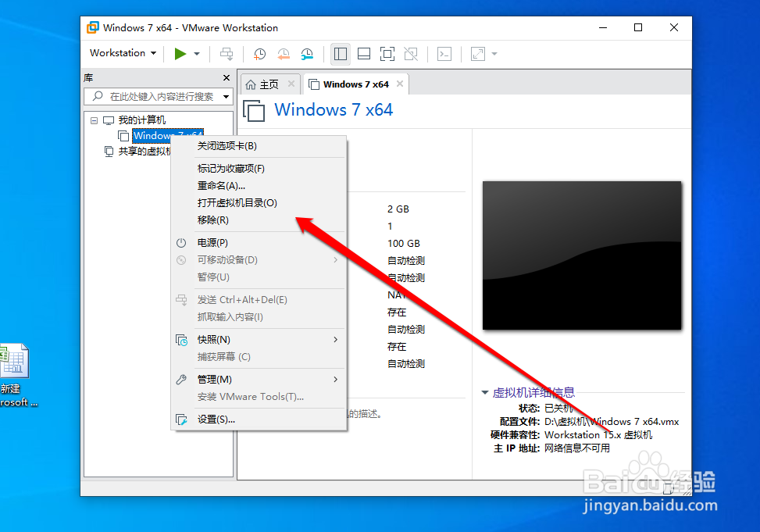Click the VMware Workstation title bar icon
760x532 pixels.
[93, 27]
